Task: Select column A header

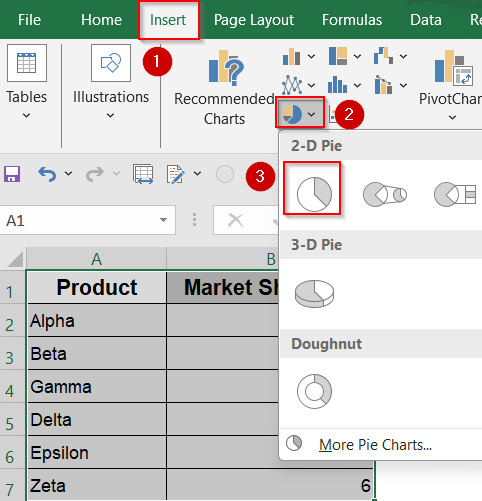Action: coord(96,259)
